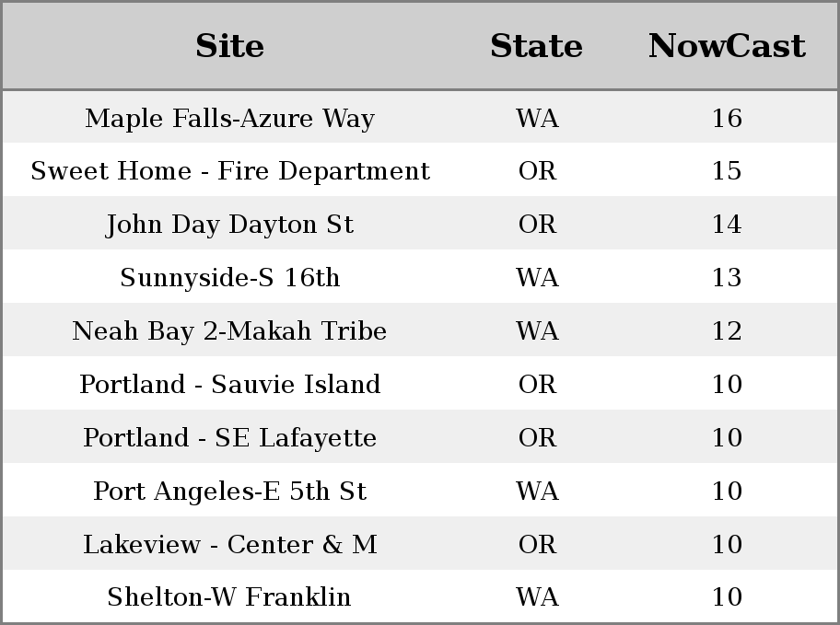Click NowCast value 15 for Sweet Home
This screenshot has height=625, width=840.
pos(727,171)
